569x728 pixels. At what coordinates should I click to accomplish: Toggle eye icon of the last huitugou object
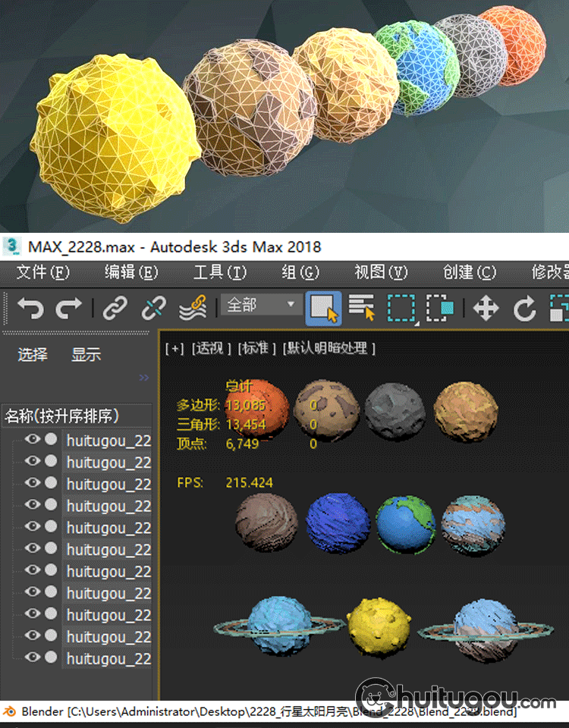(x=32, y=658)
